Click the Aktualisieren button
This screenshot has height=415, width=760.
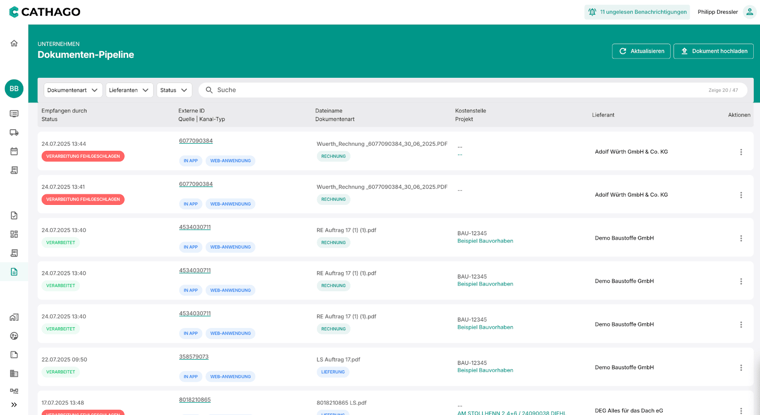click(641, 51)
